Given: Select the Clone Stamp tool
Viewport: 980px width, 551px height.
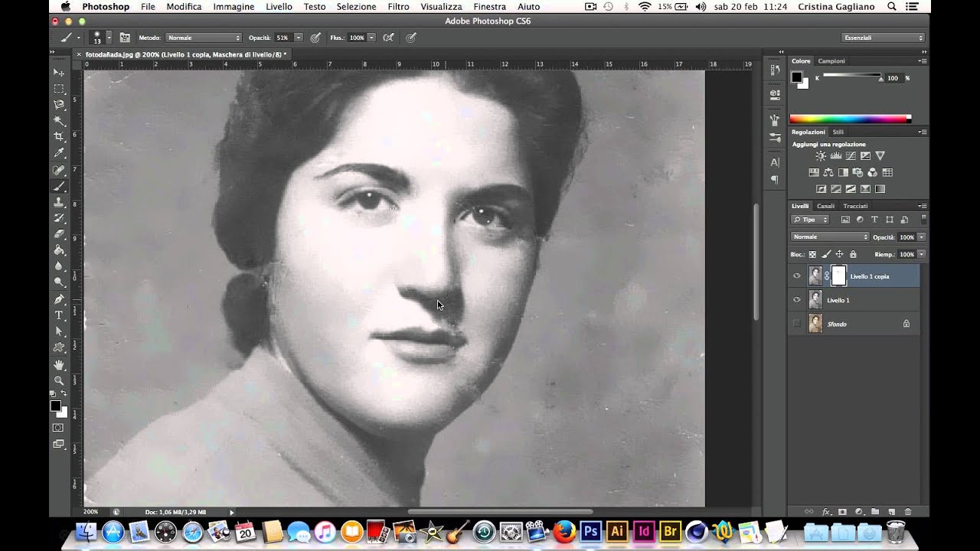Looking at the screenshot, I should tap(59, 202).
